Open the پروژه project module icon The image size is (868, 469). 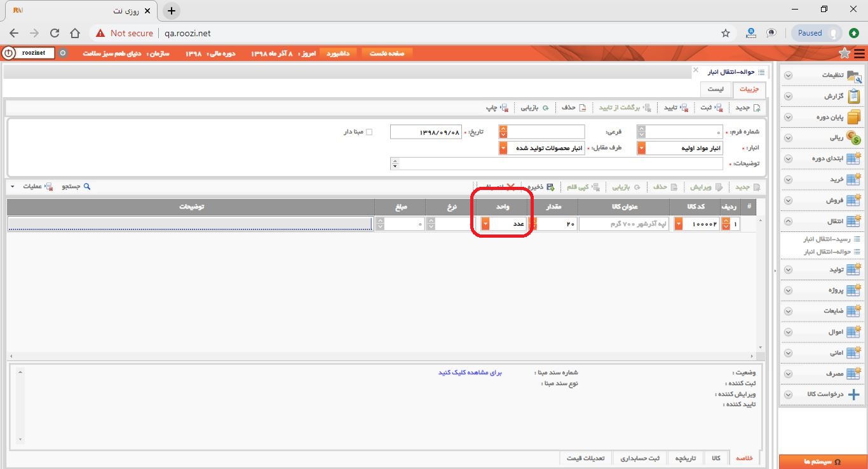[854, 290]
